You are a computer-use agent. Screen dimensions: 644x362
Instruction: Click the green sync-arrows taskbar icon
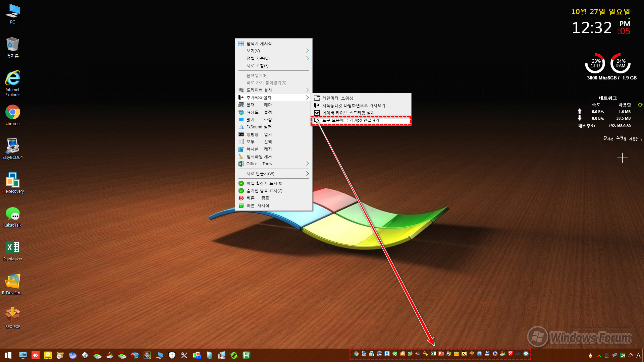[234, 355]
